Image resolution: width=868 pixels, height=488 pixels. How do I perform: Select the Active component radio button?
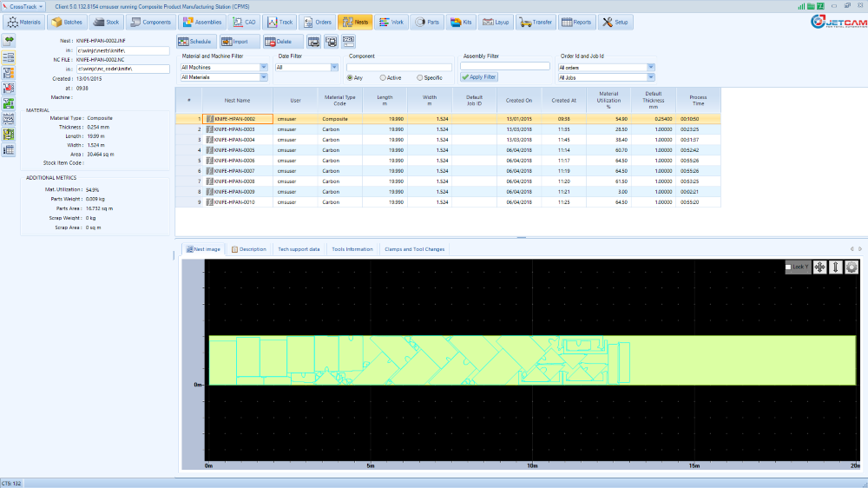[383, 77]
